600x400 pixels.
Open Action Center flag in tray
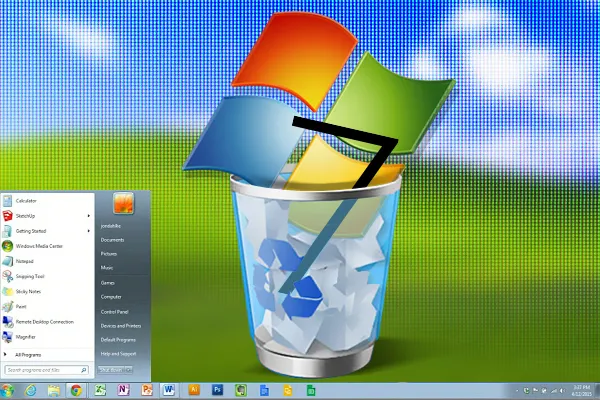[x=535, y=391]
